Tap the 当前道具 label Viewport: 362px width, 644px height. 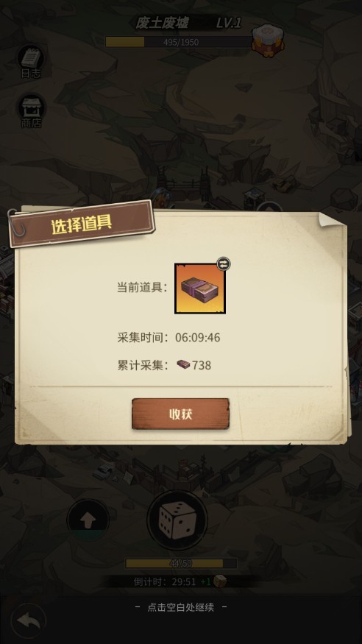coord(143,288)
